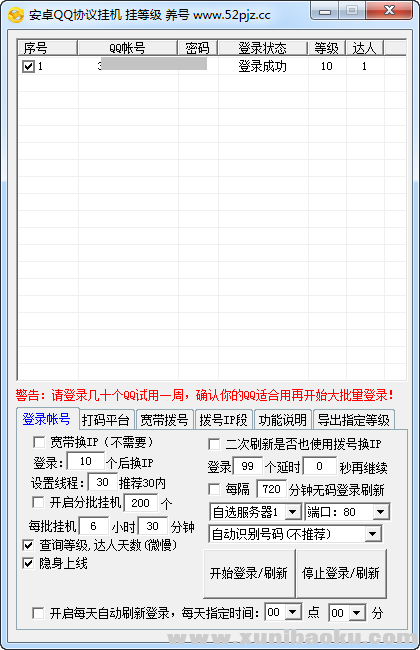Click the app icon in title bar
This screenshot has height=650, width=420.
[x=16, y=15]
